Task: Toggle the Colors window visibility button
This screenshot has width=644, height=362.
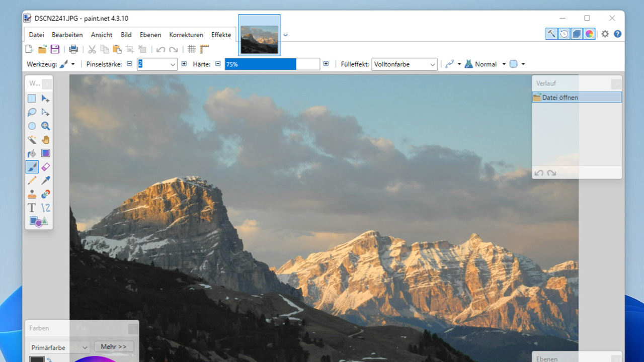Action: coord(589,34)
